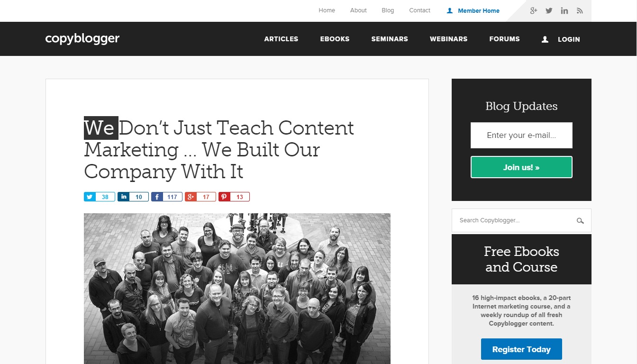Share article via LinkedIn share button

point(133,197)
